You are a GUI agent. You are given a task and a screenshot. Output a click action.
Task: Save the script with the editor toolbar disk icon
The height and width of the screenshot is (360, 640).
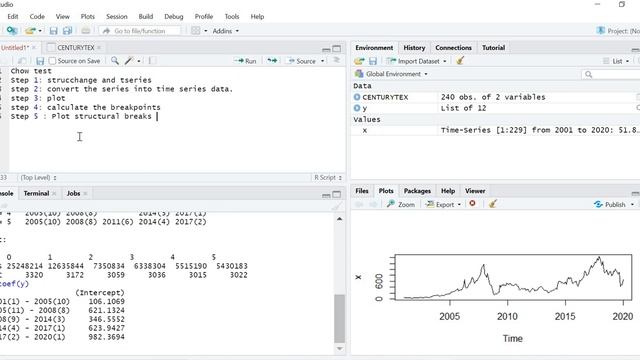[40, 61]
